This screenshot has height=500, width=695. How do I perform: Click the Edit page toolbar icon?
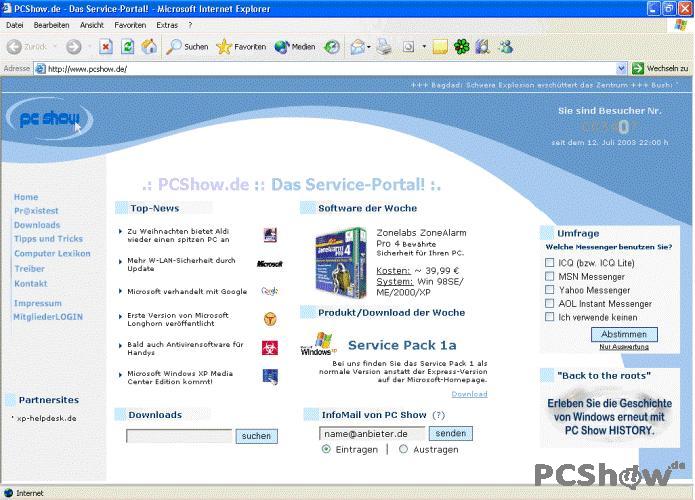coord(408,47)
